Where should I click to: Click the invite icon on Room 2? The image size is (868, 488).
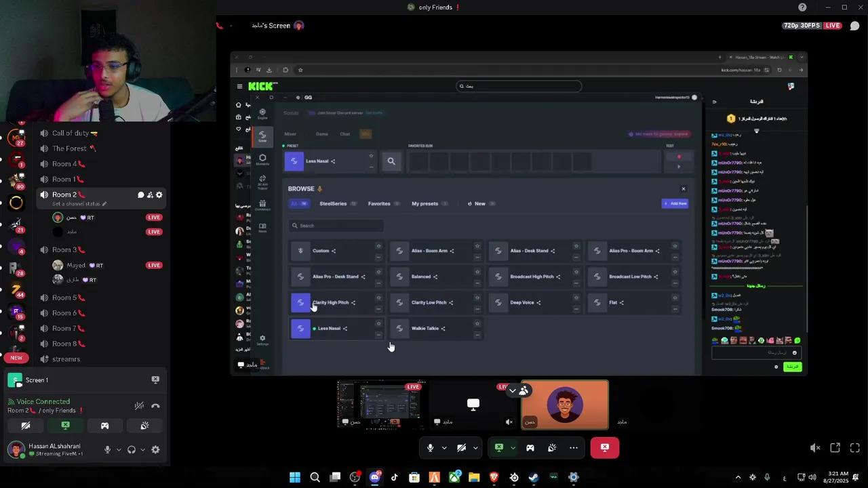click(150, 195)
